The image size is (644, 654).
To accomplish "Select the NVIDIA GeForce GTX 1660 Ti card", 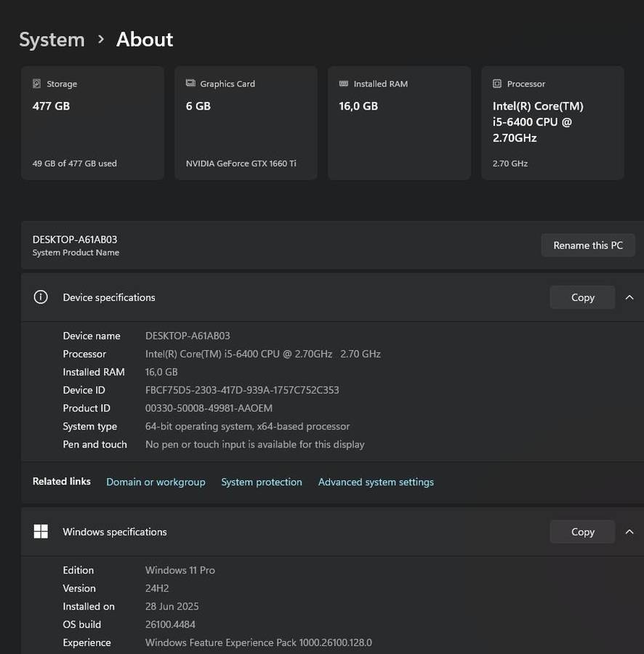I will pos(246,124).
